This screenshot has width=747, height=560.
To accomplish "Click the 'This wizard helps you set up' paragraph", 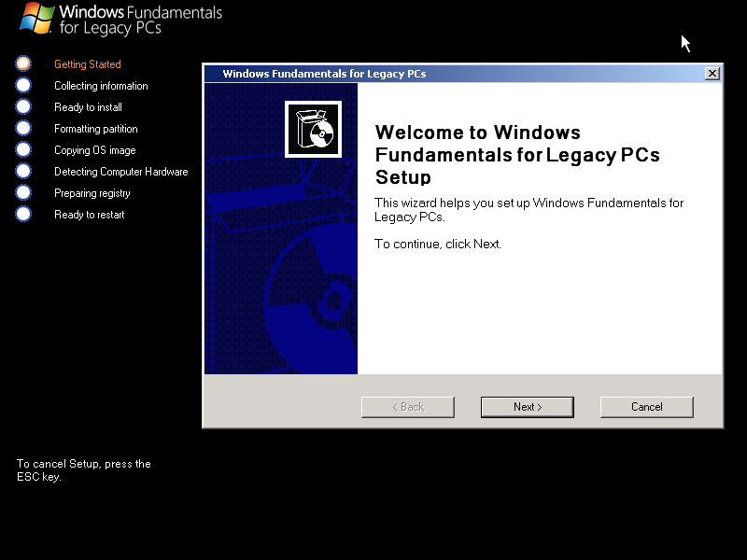I will [x=529, y=209].
